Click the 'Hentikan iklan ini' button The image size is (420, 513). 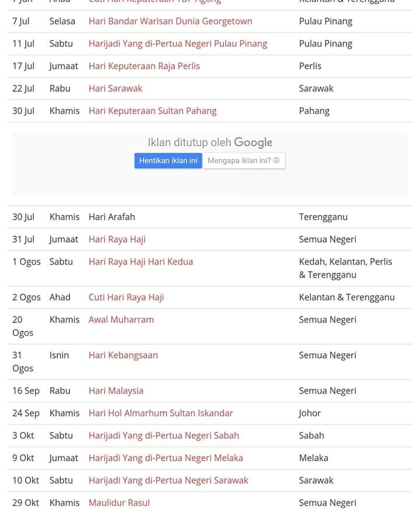click(168, 161)
